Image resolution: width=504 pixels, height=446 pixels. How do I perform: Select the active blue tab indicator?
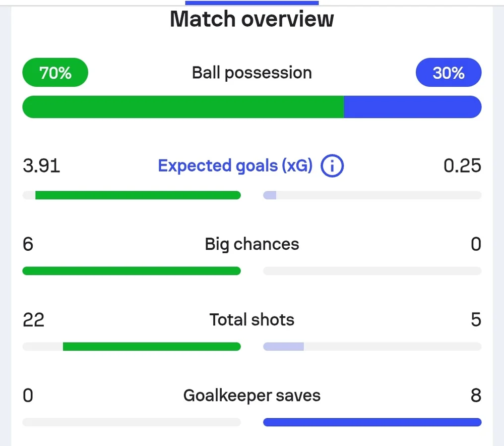[x=251, y=3]
